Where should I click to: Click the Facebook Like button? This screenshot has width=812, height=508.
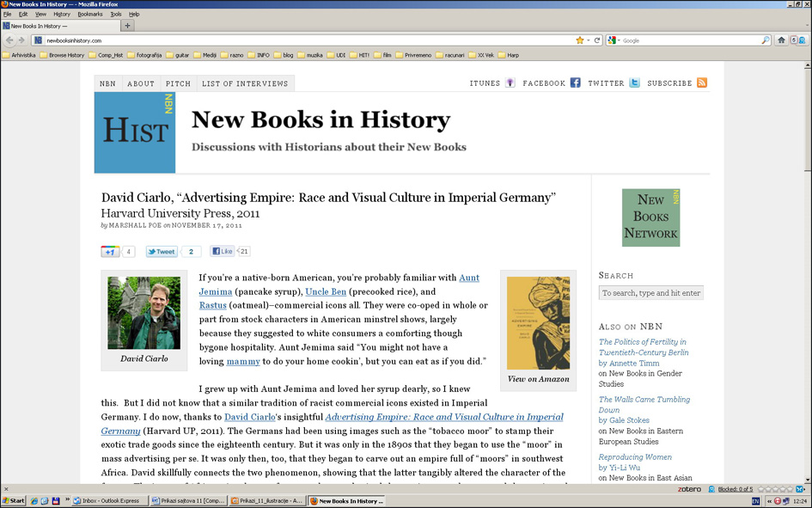[223, 252]
